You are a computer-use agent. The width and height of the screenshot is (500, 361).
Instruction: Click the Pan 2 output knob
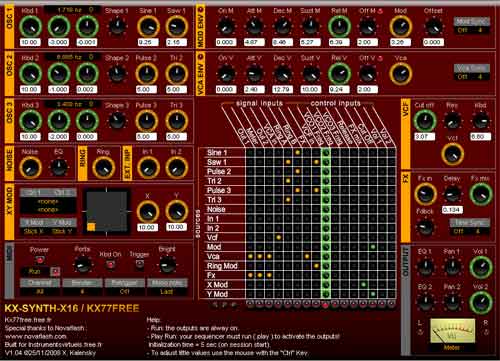coord(452,302)
